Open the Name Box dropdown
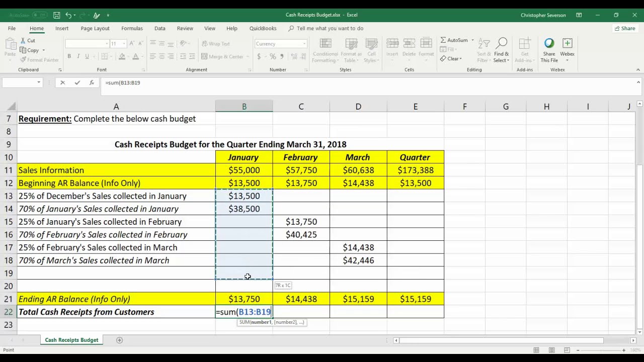This screenshot has width=644, height=362. pyautogui.click(x=38, y=82)
